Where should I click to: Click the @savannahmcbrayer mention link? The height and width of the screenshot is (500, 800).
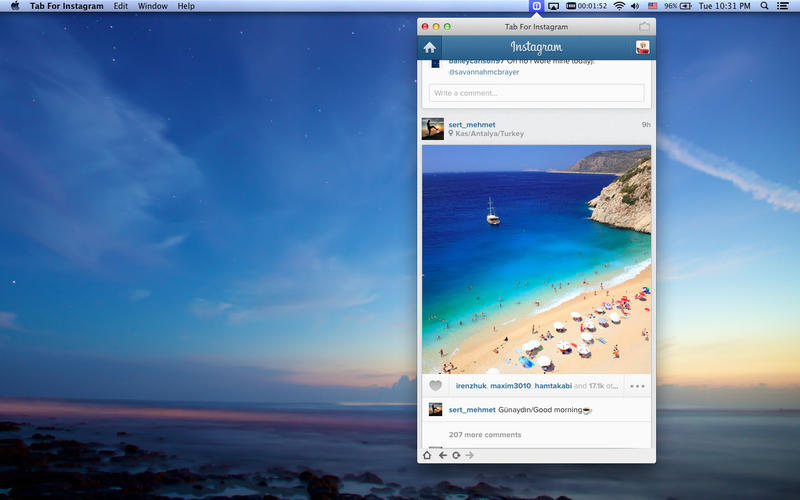click(484, 72)
